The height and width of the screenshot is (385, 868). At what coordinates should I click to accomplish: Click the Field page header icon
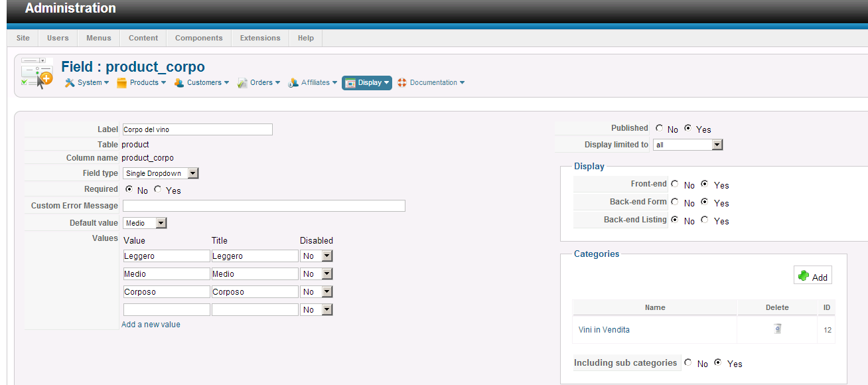[x=36, y=73]
